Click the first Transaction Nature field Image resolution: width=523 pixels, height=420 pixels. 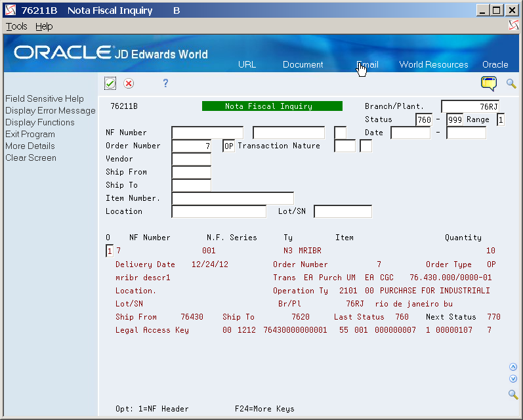[345, 146]
